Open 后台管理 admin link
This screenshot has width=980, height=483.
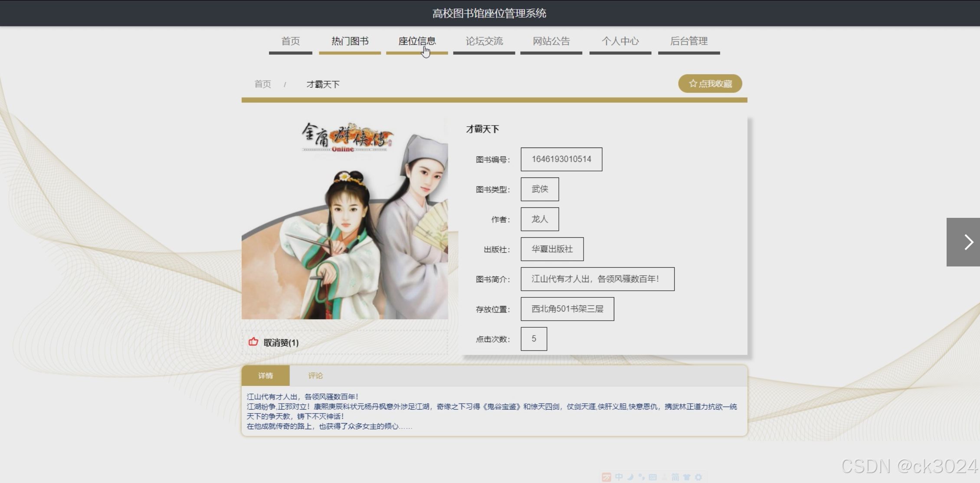tap(688, 41)
